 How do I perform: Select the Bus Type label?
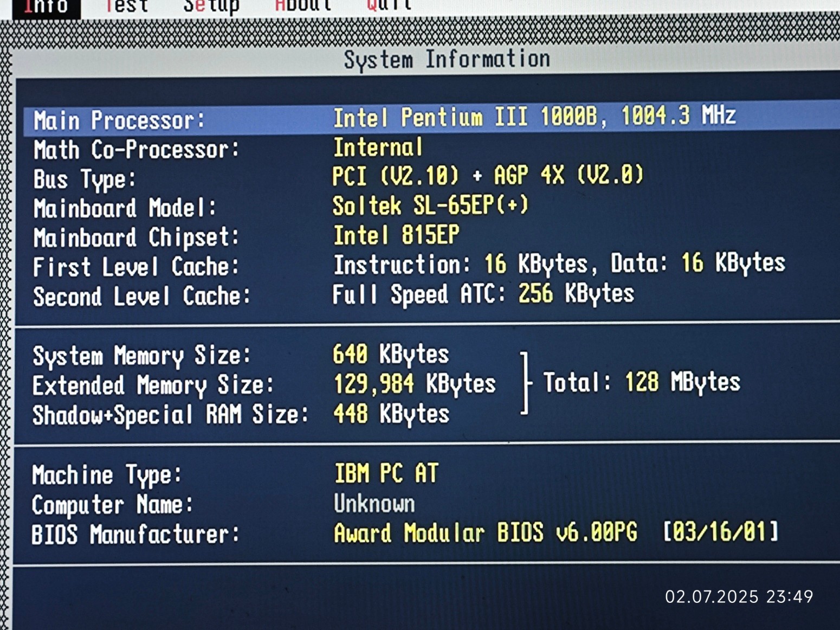(85, 179)
